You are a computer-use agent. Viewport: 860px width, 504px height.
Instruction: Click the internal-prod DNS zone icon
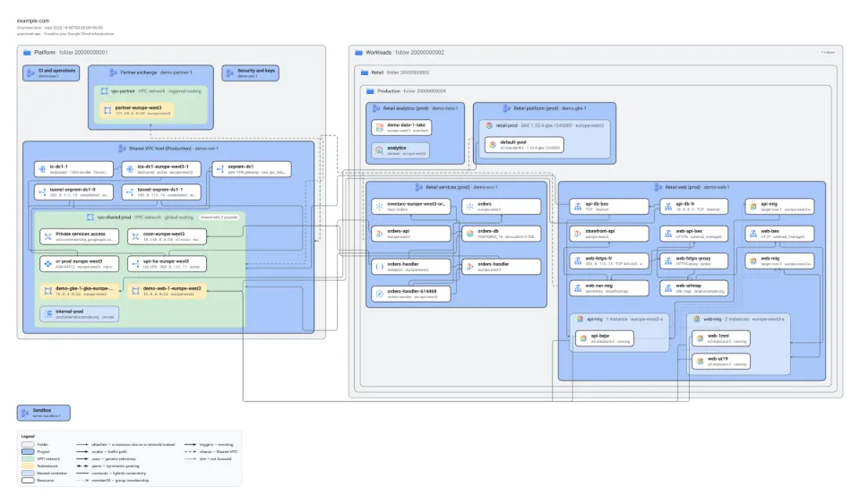click(47, 314)
